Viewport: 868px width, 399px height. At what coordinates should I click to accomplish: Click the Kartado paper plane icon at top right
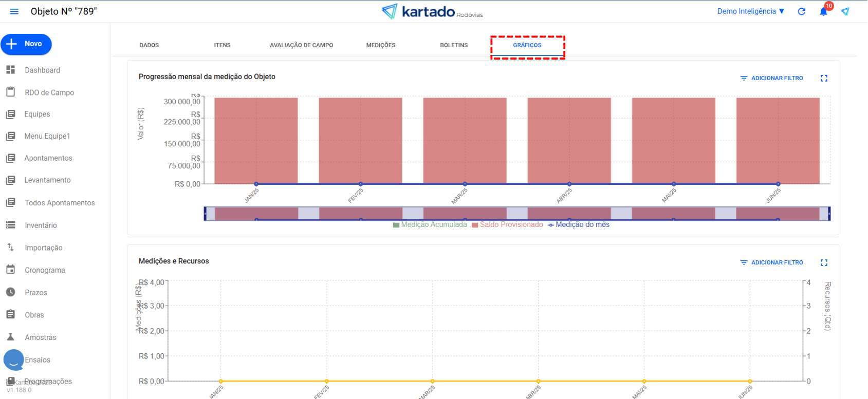(x=845, y=11)
